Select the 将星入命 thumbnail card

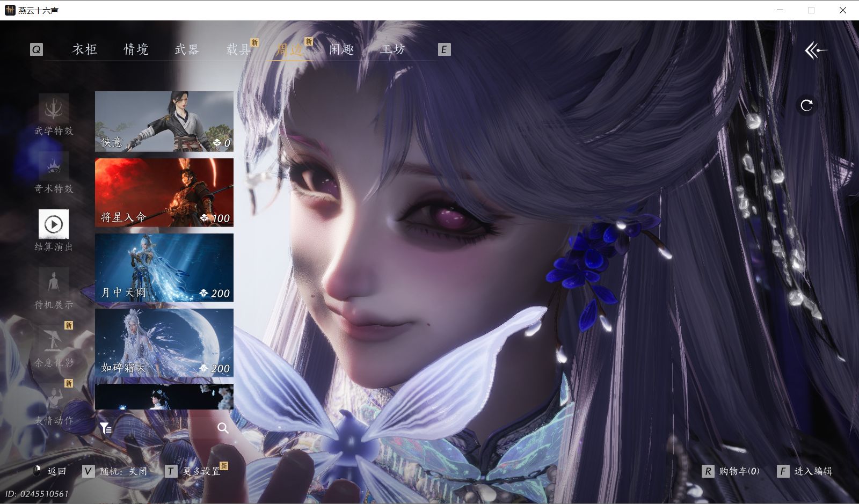pyautogui.click(x=164, y=193)
